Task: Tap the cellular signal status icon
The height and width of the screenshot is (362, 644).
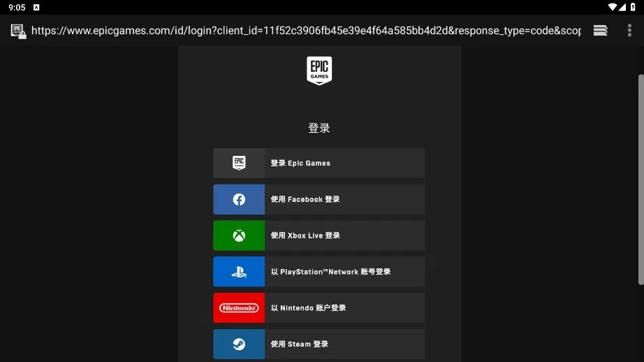Action: coord(622,7)
